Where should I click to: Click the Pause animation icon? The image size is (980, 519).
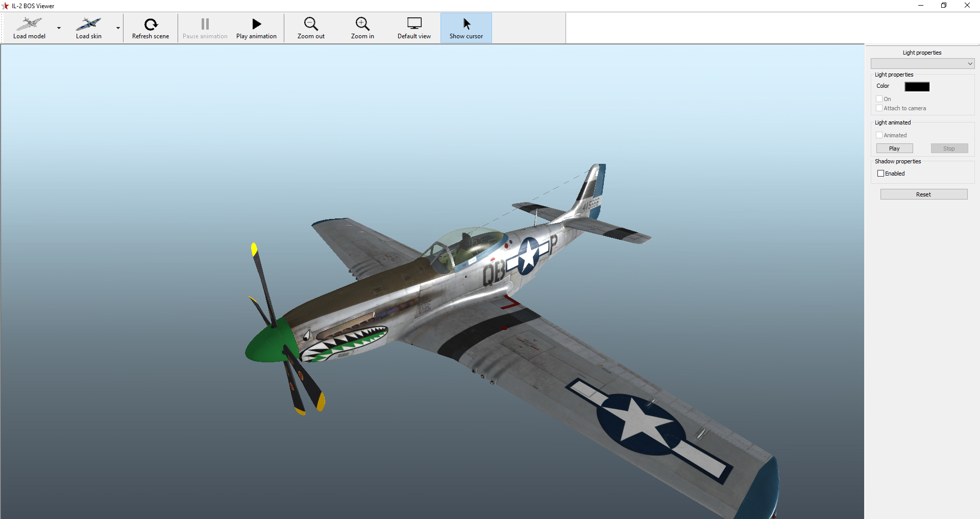coord(205,24)
